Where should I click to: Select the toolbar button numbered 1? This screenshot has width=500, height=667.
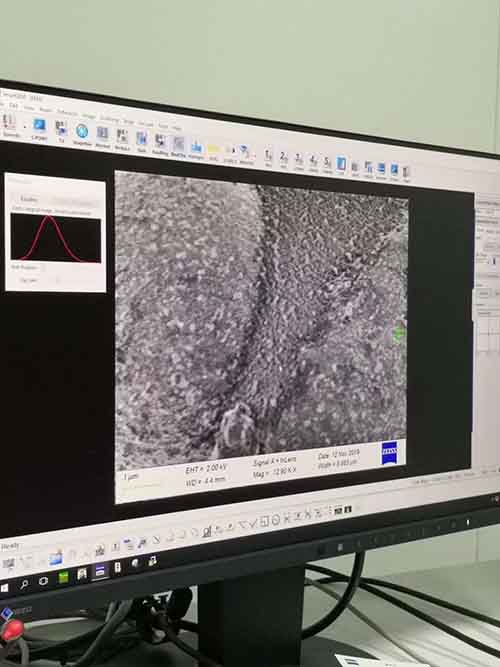[268, 155]
